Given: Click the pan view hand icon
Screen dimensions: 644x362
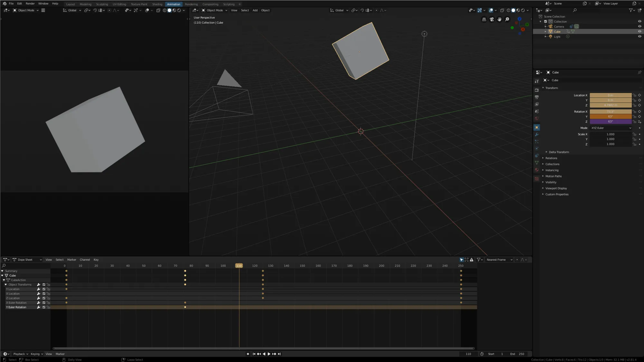Looking at the screenshot, I should point(499,20).
